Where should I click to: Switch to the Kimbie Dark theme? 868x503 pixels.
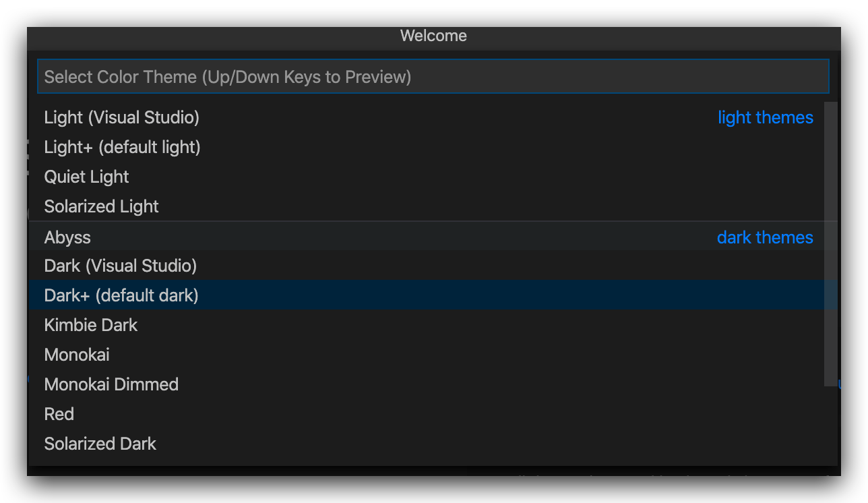[91, 325]
